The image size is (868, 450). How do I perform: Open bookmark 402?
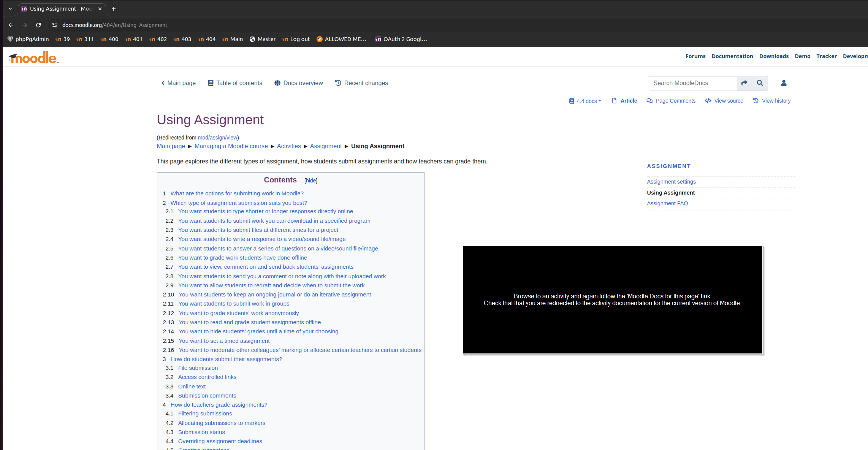158,39
